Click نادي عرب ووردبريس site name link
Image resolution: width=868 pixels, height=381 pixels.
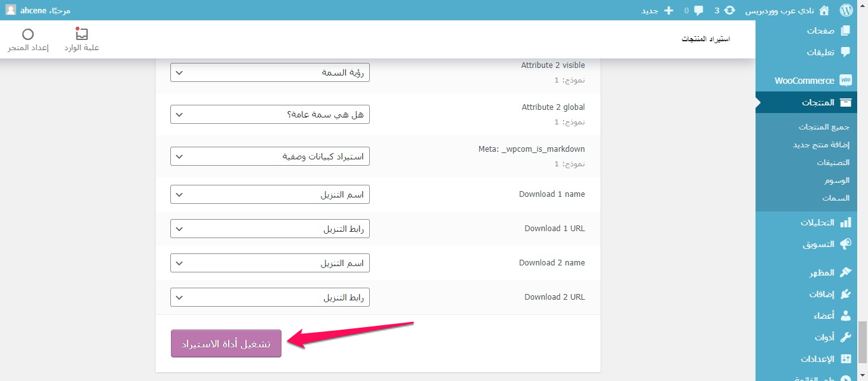tap(780, 10)
